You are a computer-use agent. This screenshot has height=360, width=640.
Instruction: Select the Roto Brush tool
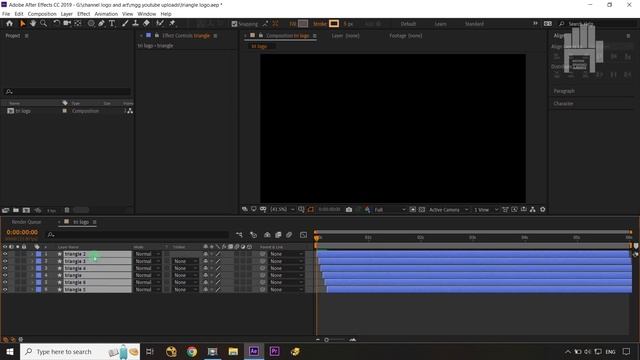pyautogui.click(x=160, y=24)
